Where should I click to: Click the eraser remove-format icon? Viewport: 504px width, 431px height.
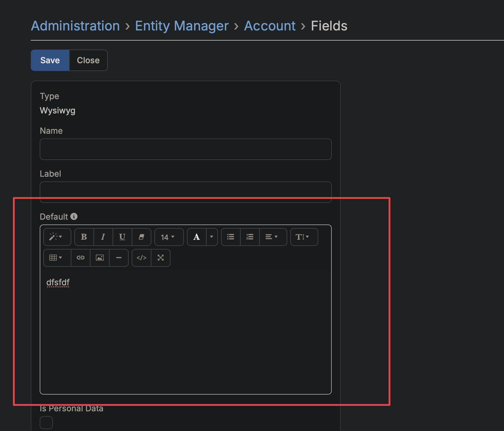point(141,237)
